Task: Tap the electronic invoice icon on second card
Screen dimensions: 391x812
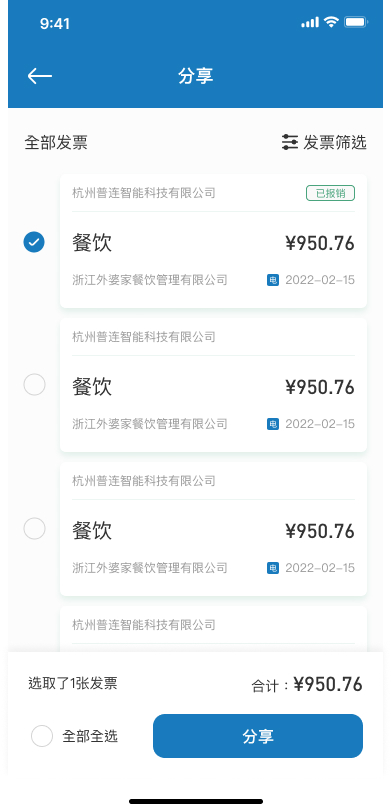Action: [273, 424]
